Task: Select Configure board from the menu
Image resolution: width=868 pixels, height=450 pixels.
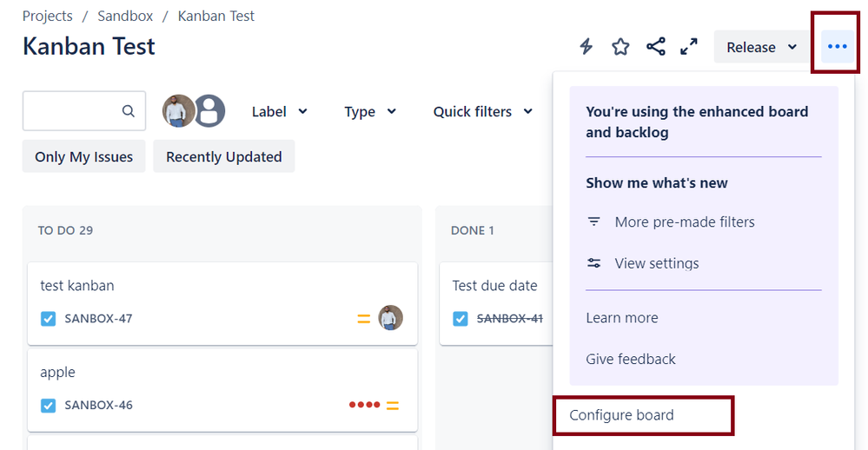Action: point(621,415)
